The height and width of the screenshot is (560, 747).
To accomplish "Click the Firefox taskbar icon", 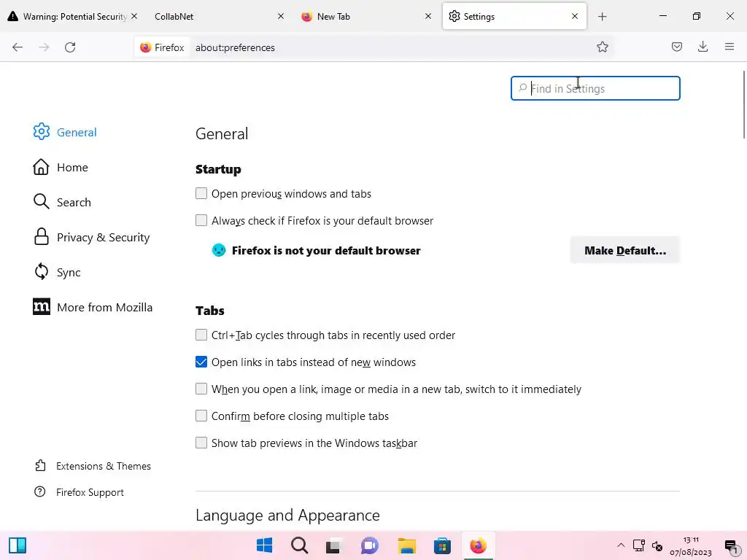I will (x=478, y=545).
